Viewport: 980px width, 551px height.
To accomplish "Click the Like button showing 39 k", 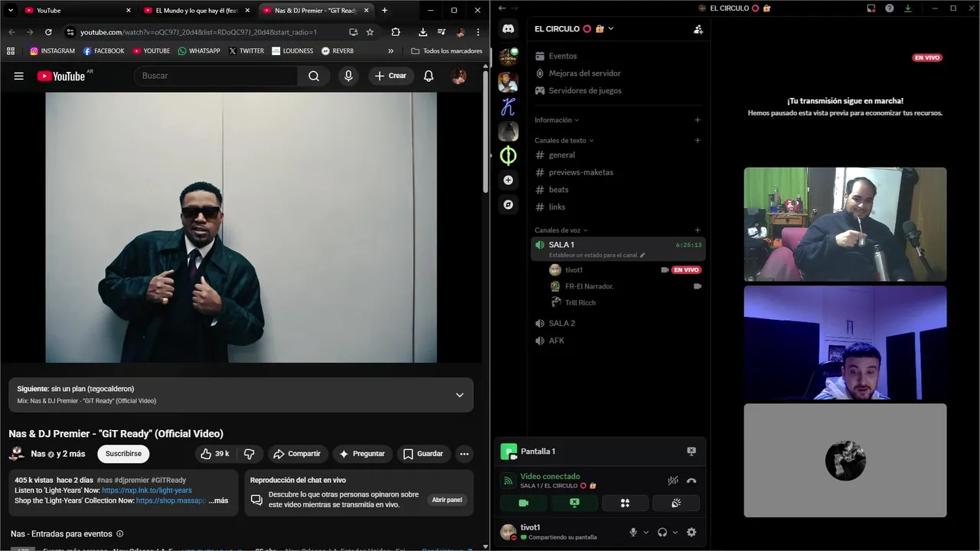I will 214,454.
